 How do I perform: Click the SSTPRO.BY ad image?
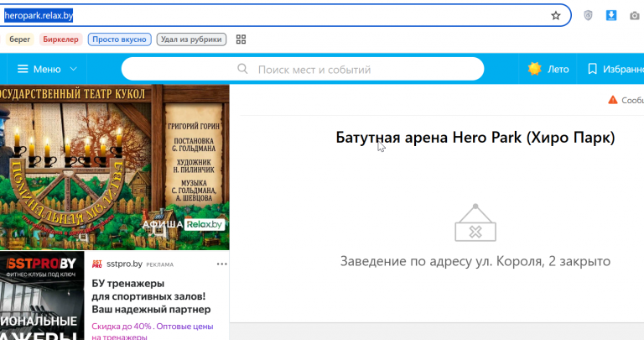tap(42, 296)
